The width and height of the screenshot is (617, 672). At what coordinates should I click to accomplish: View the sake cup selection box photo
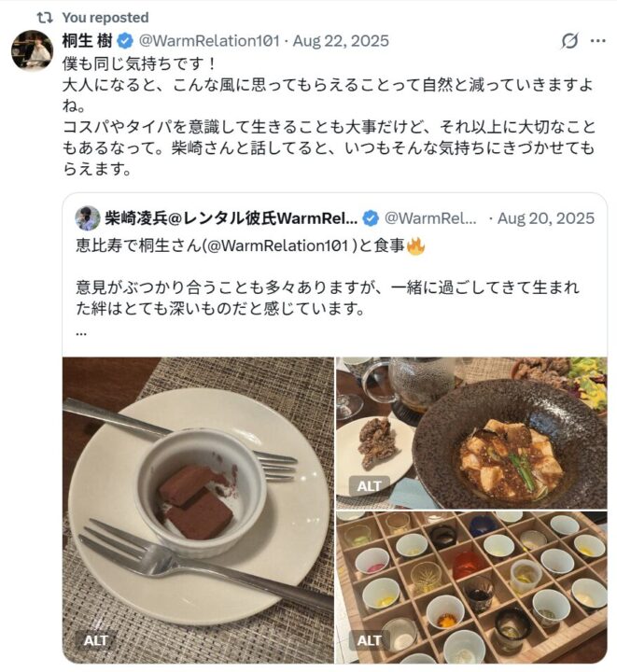[471, 588]
